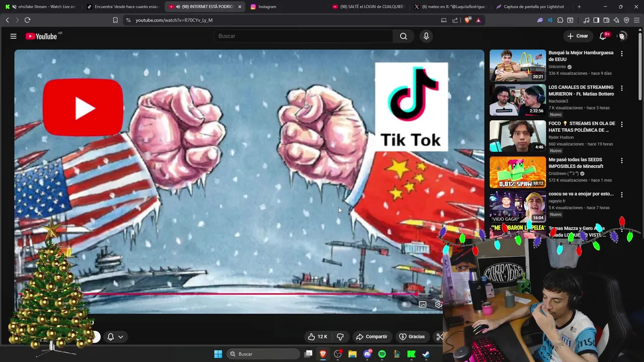Toggle subtitles in the video player
This screenshot has height=362, width=644.
pos(423,304)
